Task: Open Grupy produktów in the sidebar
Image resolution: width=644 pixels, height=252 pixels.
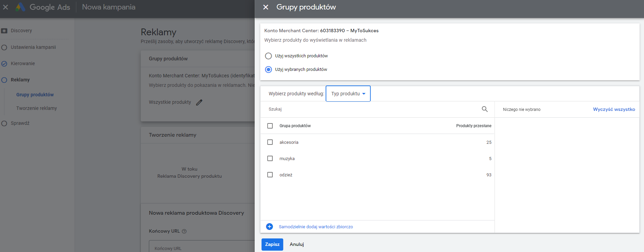Action: (35, 95)
